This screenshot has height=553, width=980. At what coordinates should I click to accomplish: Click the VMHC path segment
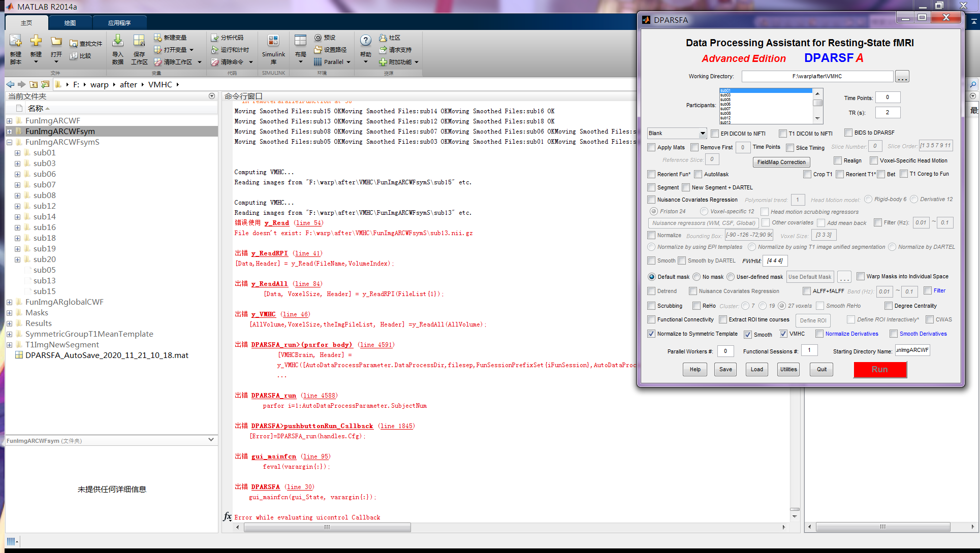(160, 84)
